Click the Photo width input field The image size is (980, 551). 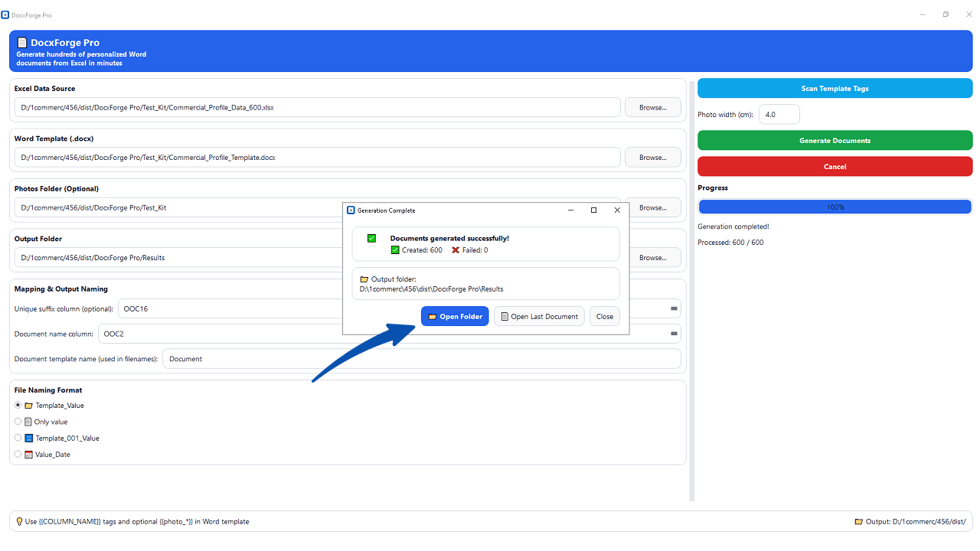pyautogui.click(x=779, y=114)
